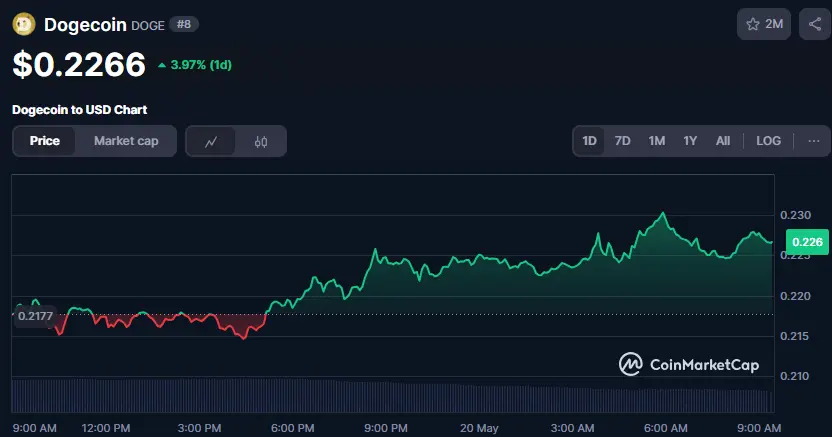Switch to candlestick chart view icon

click(x=261, y=141)
